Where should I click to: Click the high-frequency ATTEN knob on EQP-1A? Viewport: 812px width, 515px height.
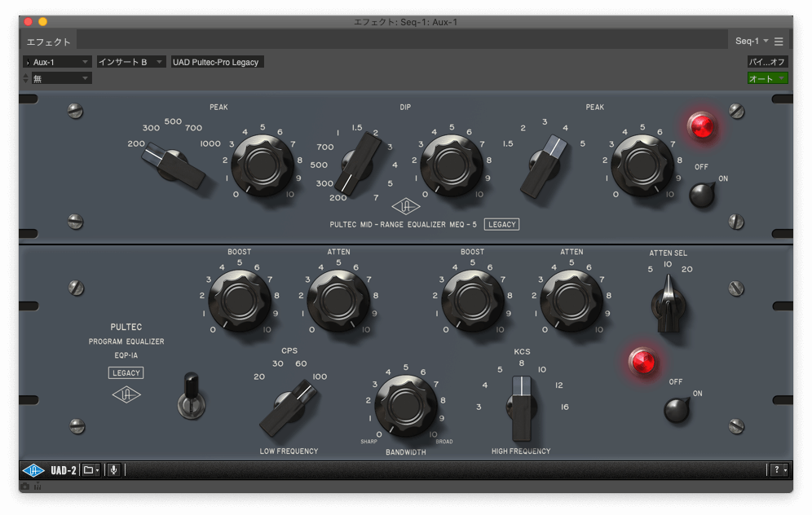(x=571, y=300)
